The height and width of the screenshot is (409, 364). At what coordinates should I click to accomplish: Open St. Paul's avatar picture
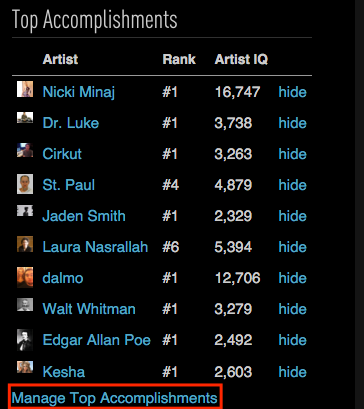click(25, 184)
